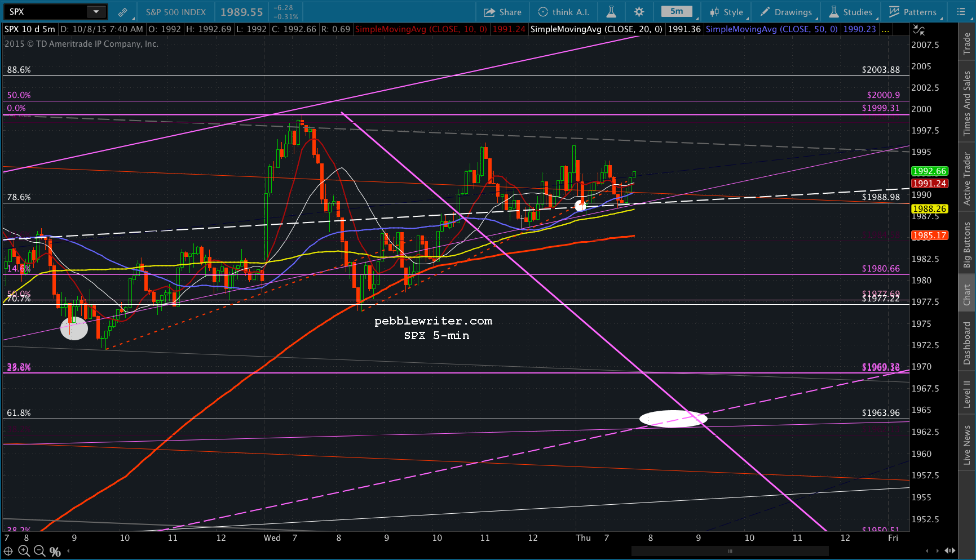Switch to the Times And Sales side tab
Viewport: 976px width, 560px height.
(967, 104)
